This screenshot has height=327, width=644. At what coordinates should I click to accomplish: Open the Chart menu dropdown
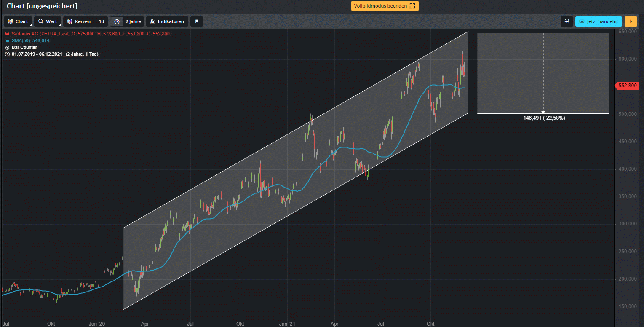click(x=18, y=21)
